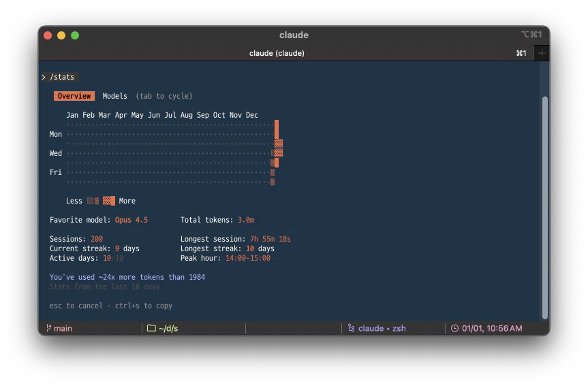Click the (tab to cycle) hint

(x=164, y=96)
